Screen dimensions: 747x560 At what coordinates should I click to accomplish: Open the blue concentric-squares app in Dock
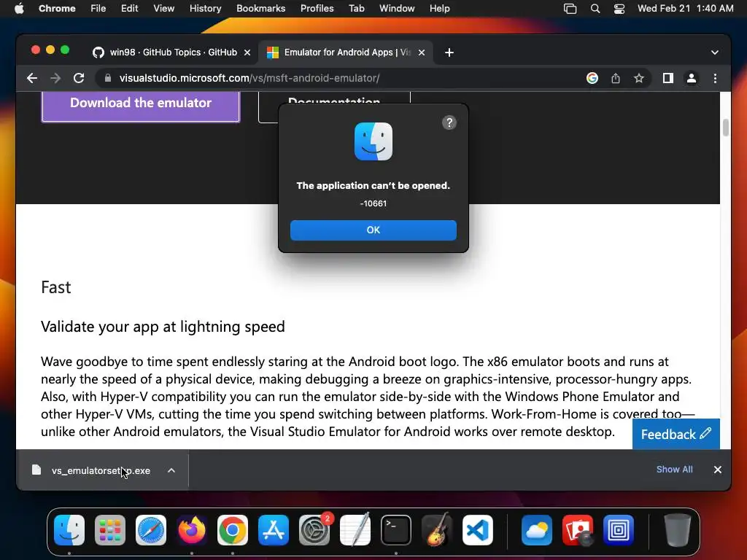(x=619, y=530)
